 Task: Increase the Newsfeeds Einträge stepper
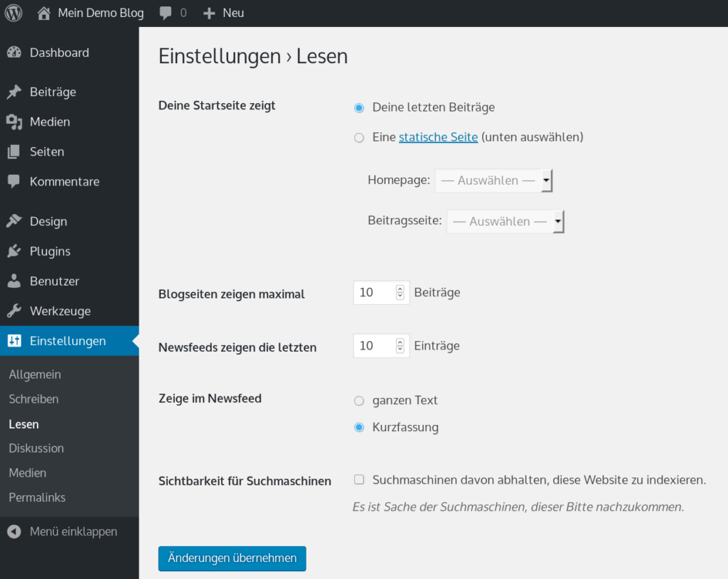(x=400, y=342)
